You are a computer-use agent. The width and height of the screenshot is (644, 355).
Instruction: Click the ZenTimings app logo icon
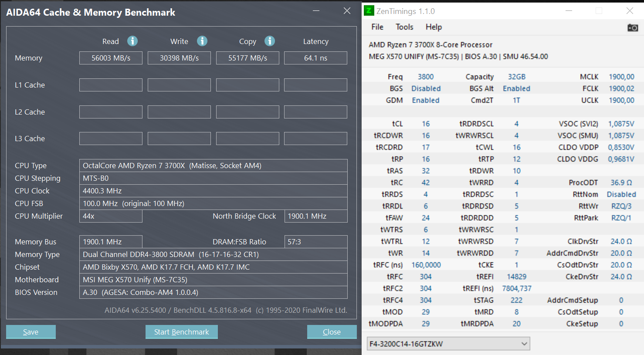tap(369, 11)
